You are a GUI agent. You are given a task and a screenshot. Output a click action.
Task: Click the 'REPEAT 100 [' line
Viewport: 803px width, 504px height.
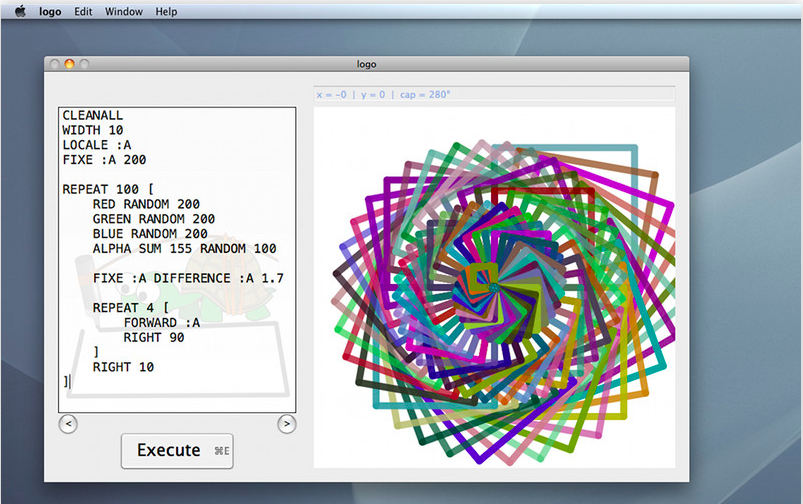point(108,190)
